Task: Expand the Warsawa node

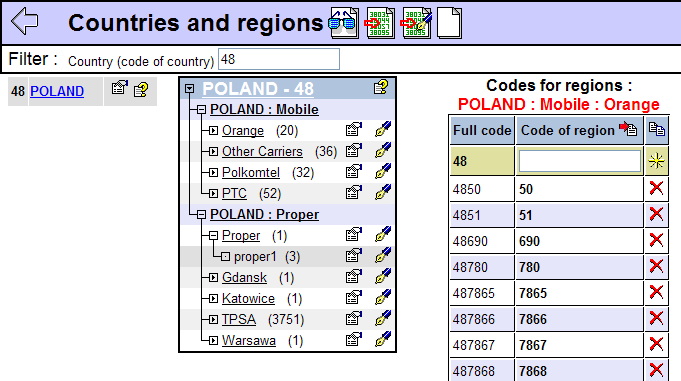Action: (213, 340)
